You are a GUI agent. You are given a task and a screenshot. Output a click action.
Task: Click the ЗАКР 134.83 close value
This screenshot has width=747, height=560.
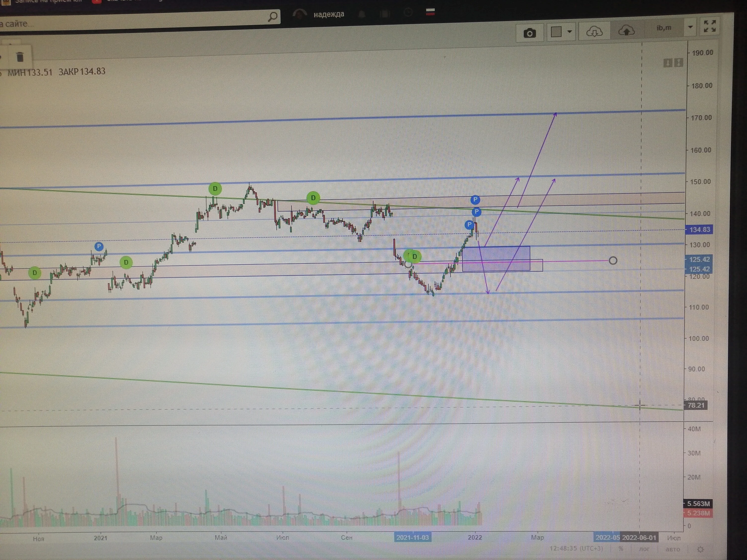coord(82,72)
